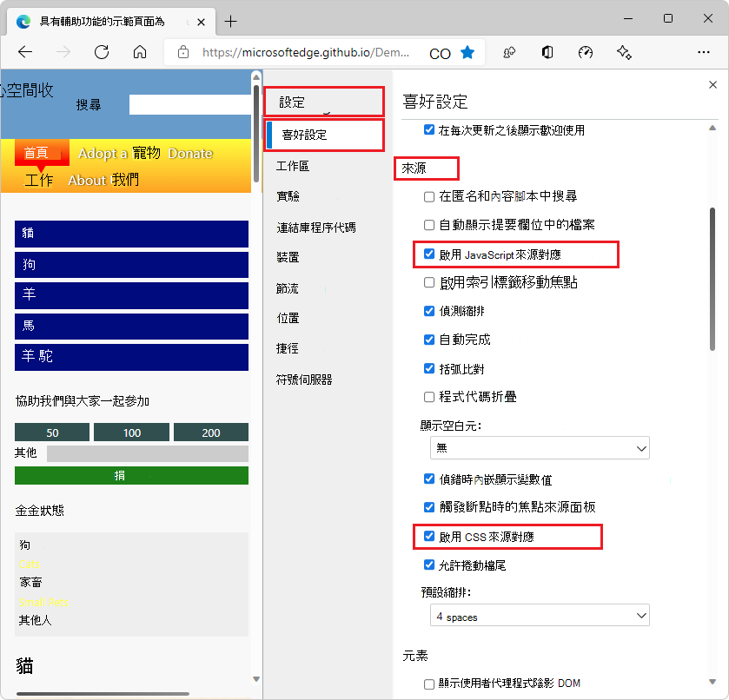Switch to the 工作區 settings section

(x=294, y=166)
